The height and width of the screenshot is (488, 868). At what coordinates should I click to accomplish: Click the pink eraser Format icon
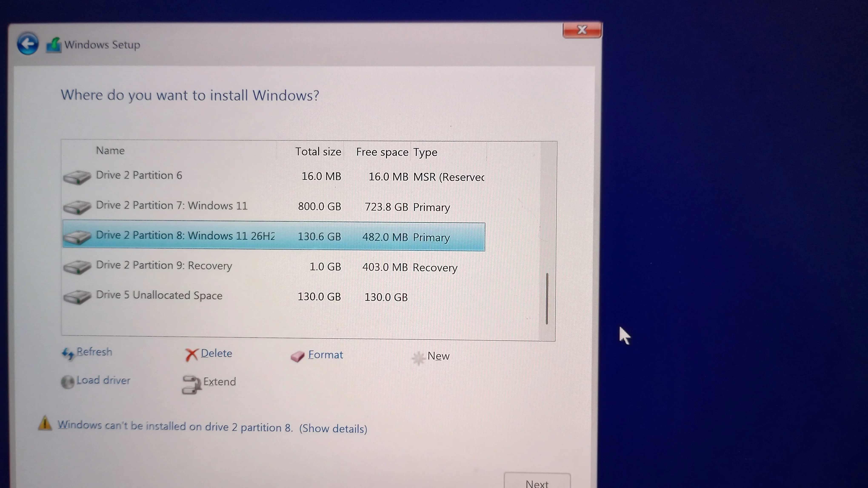point(298,356)
